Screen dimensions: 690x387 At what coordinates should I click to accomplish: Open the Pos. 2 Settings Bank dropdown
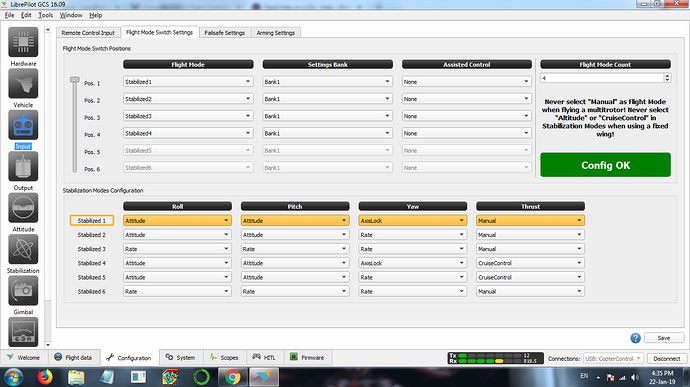[x=327, y=99]
